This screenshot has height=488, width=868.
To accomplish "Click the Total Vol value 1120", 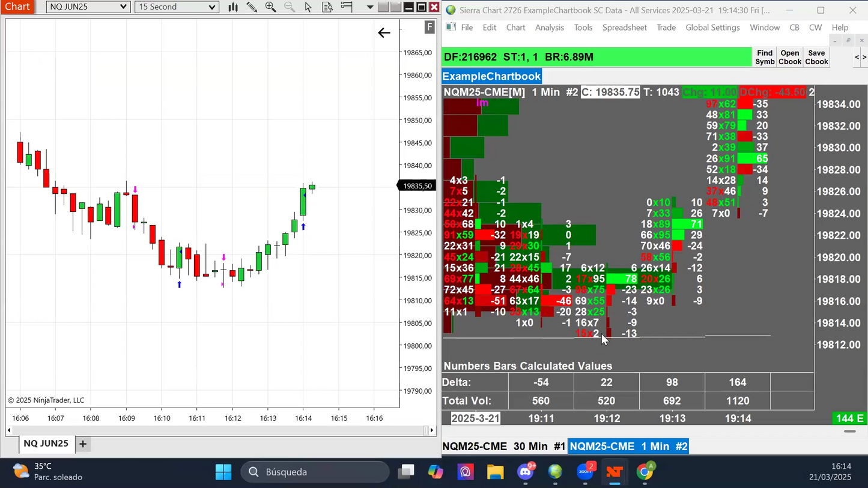I will click(x=738, y=401).
